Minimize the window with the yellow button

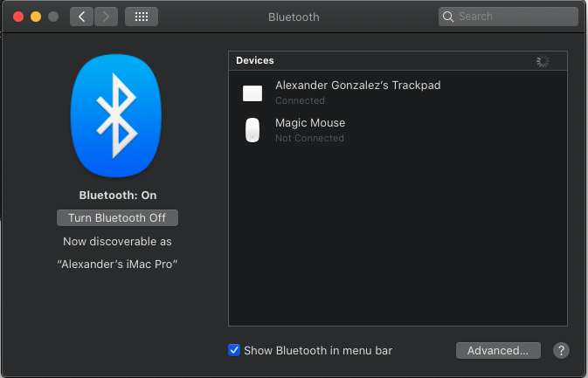36,17
